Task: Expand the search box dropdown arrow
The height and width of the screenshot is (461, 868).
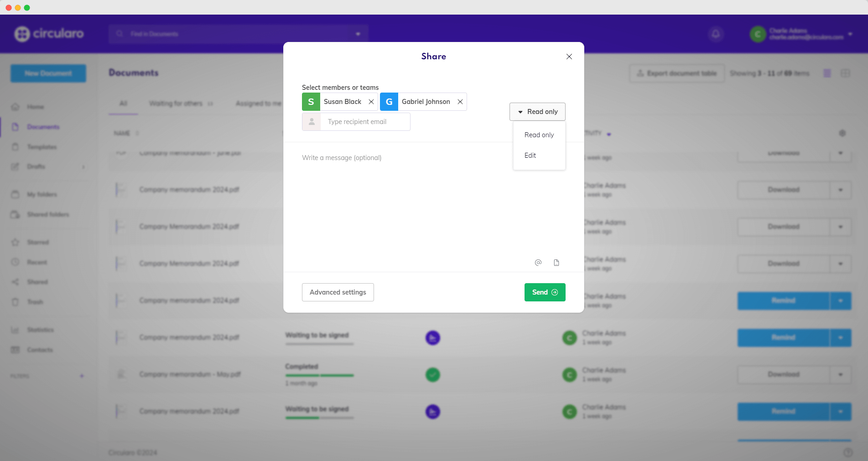Action: [358, 34]
